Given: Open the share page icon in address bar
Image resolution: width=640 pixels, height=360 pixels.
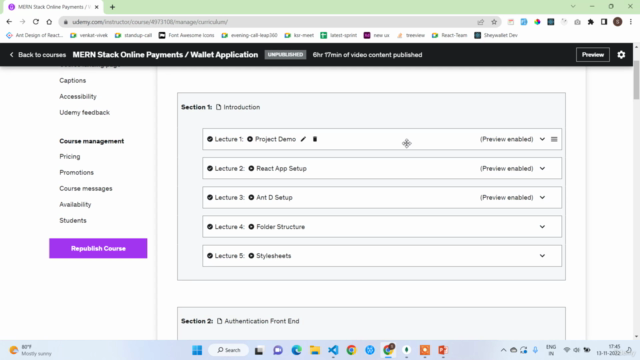Looking at the screenshot, I should coord(480,22).
